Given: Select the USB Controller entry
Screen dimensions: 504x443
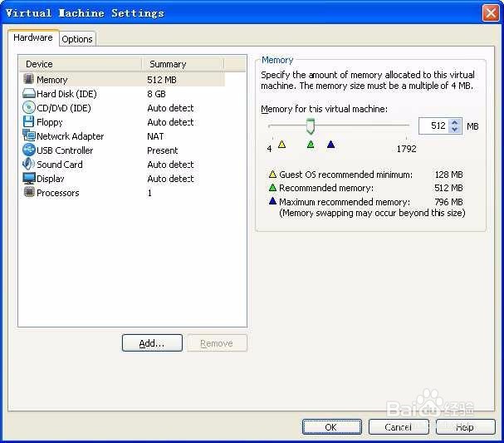Looking at the screenshot, I should point(65,150).
